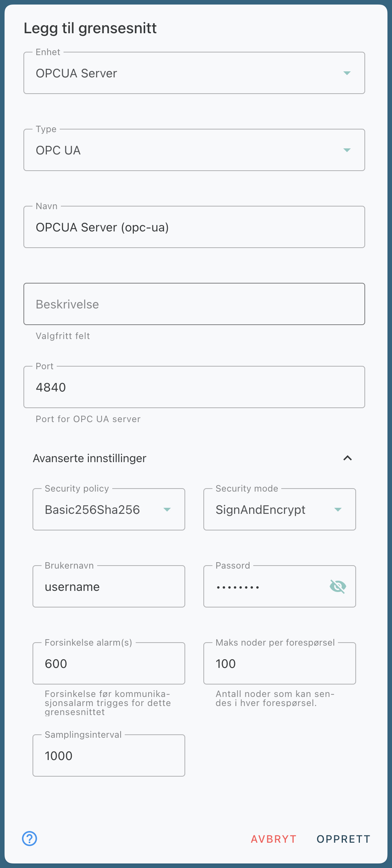Open the Security policy dropdown
Viewport: 392px width, 868px height.
[108, 509]
